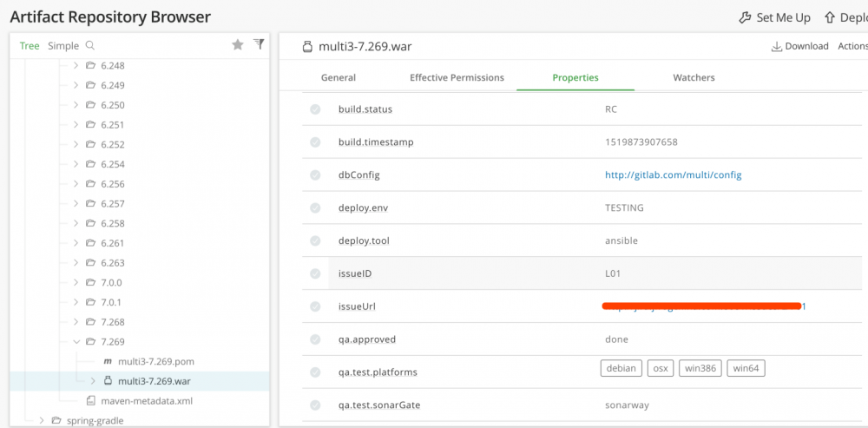Viewport: 868px width, 428px height.
Task: Click the spring-gradle folder icon
Action: tap(56, 421)
